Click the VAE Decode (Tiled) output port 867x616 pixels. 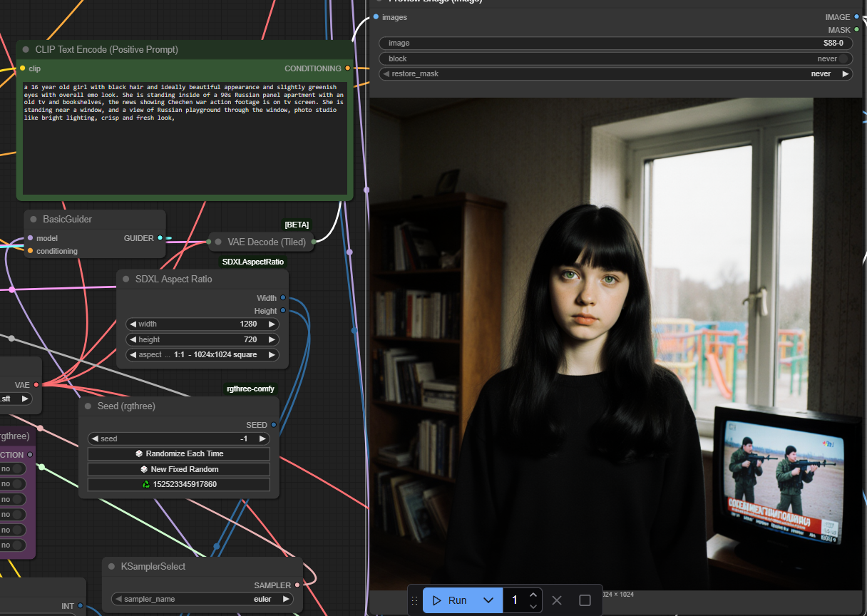point(314,242)
